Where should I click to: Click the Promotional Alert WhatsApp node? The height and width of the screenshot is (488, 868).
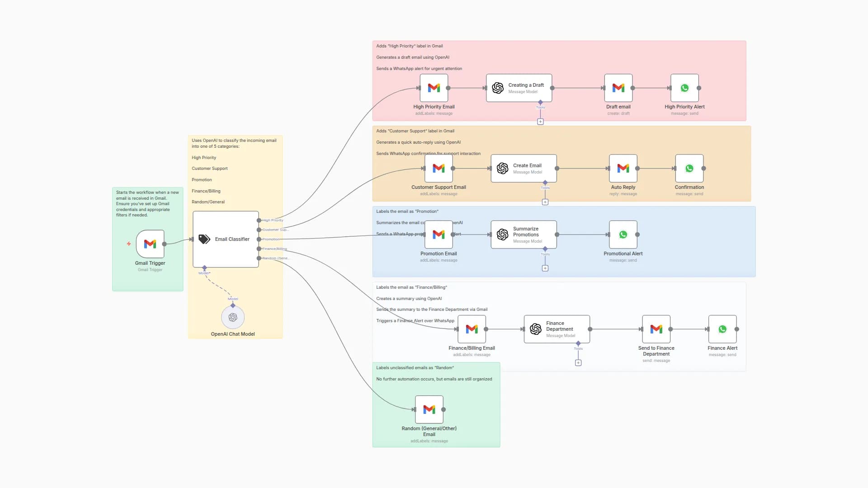pos(623,234)
